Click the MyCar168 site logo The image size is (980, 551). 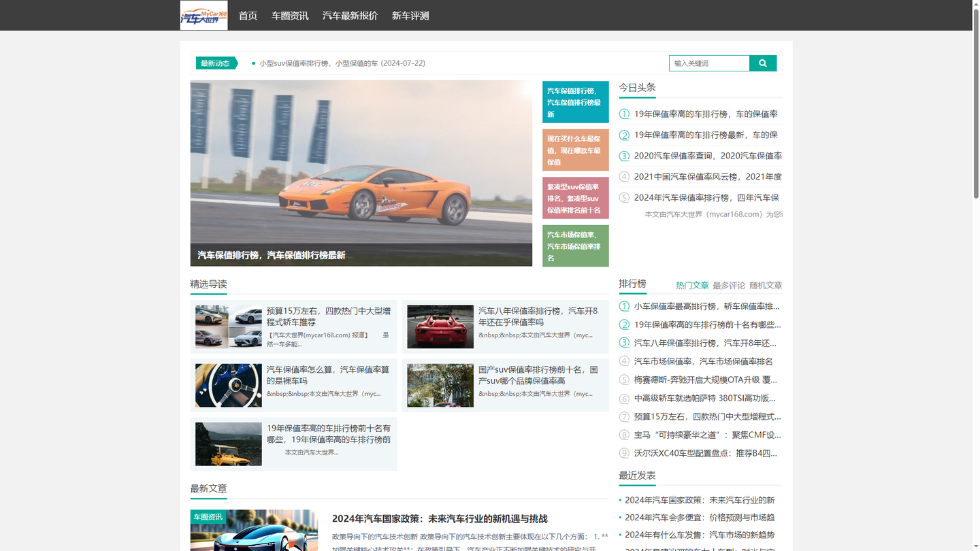point(203,15)
